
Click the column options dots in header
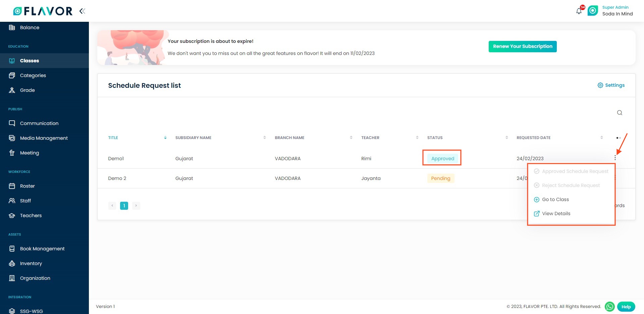618,138
